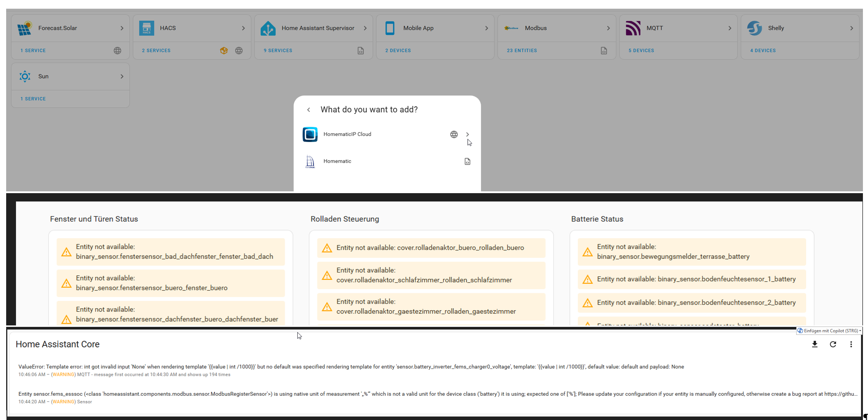This screenshot has height=420, width=868.
Task: Open HomematicIP Cloud documentation globe icon
Action: 454,134
